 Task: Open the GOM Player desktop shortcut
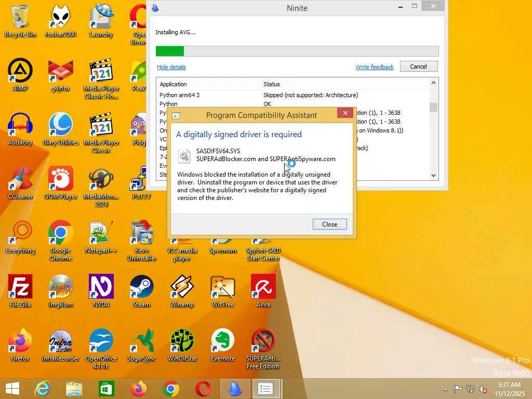[60, 183]
